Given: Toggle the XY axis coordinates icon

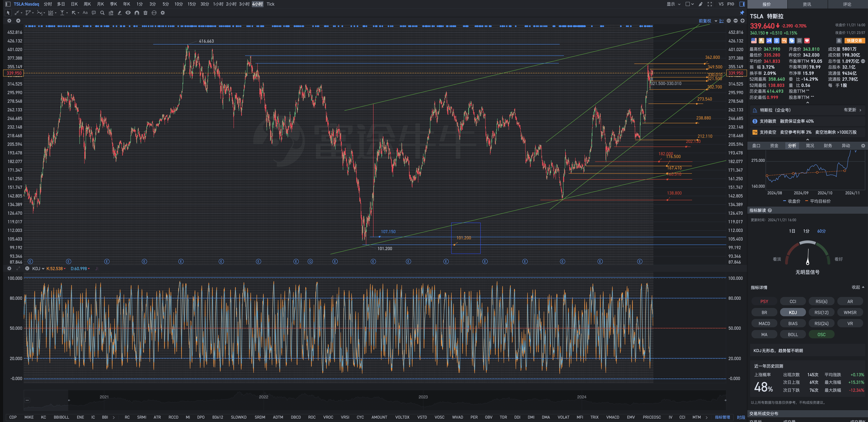Looking at the screenshot, I should pyautogui.click(x=721, y=21).
